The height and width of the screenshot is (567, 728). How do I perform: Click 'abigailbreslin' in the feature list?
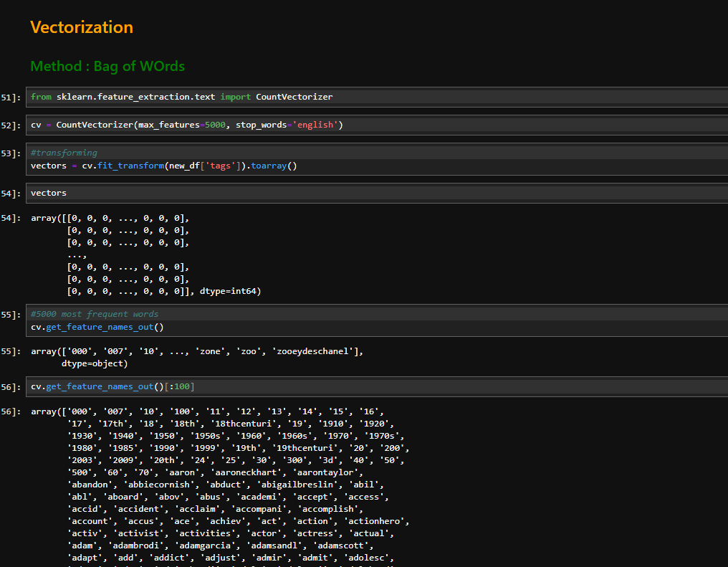pos(297,485)
